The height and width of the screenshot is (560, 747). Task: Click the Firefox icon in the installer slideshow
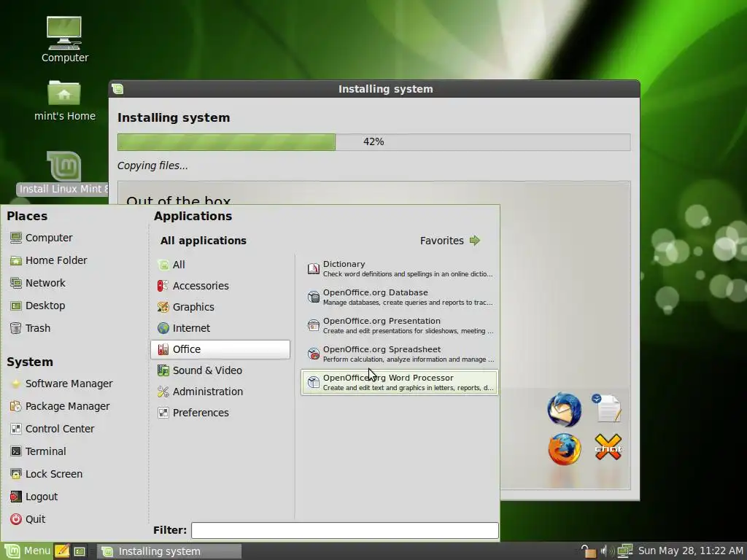tap(564, 448)
